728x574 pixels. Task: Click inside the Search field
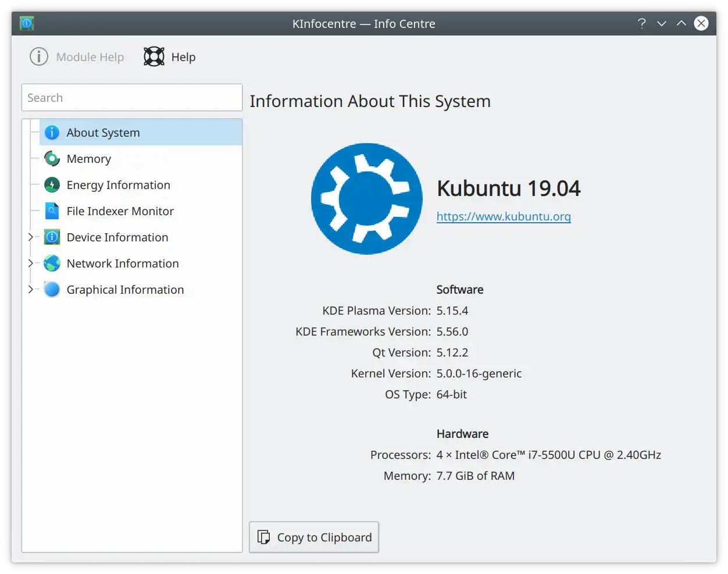pyautogui.click(x=131, y=97)
